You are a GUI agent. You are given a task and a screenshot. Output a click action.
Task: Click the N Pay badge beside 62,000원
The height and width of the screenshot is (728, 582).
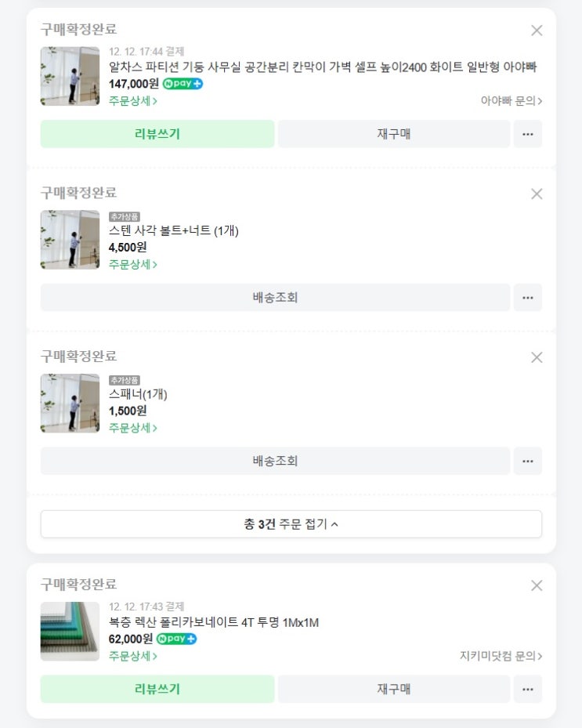click(176, 639)
